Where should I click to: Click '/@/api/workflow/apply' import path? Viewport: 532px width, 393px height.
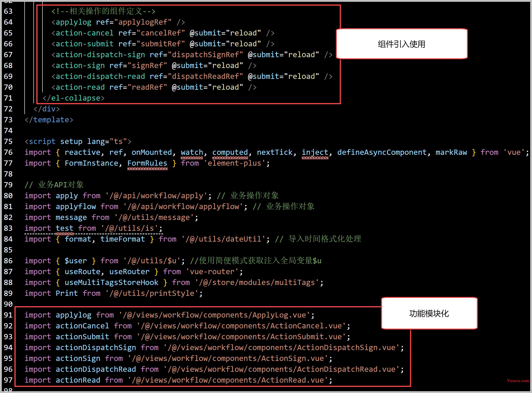(x=156, y=196)
